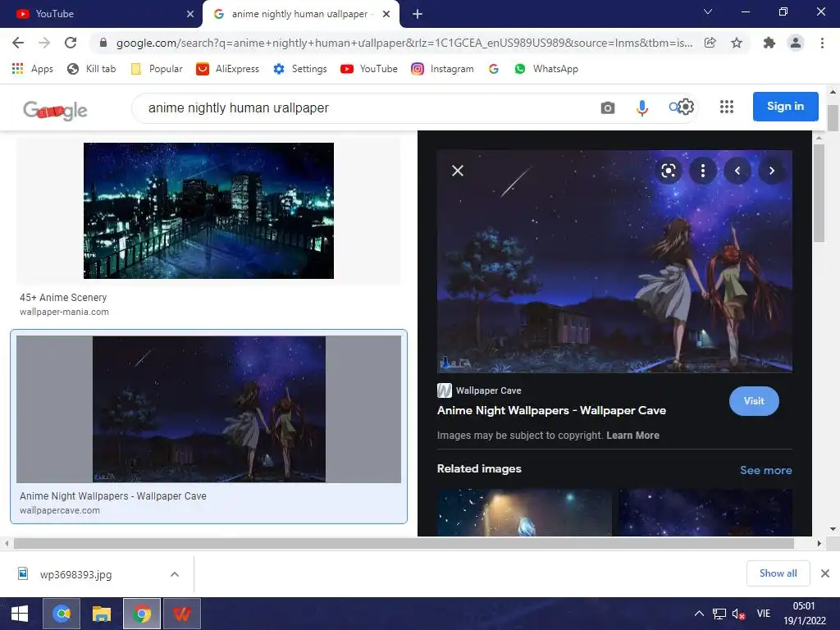The width and height of the screenshot is (840, 630).
Task: Click wallpapercave.com source text
Action: pos(59,510)
